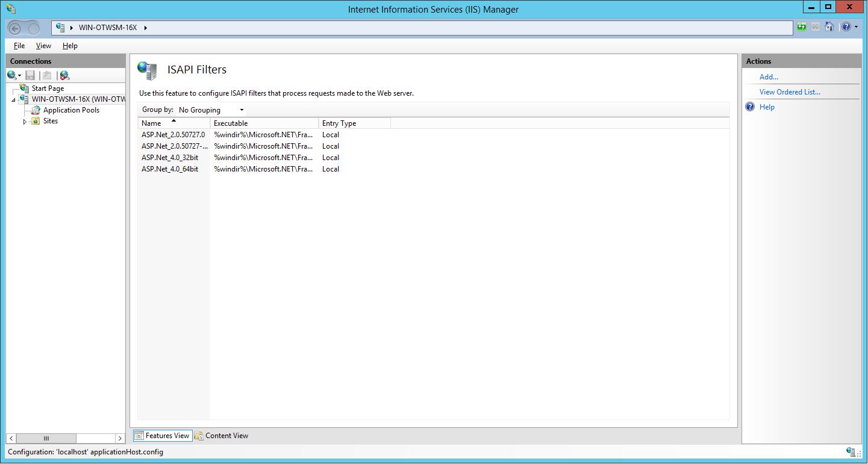Open the File menu

[x=19, y=46]
